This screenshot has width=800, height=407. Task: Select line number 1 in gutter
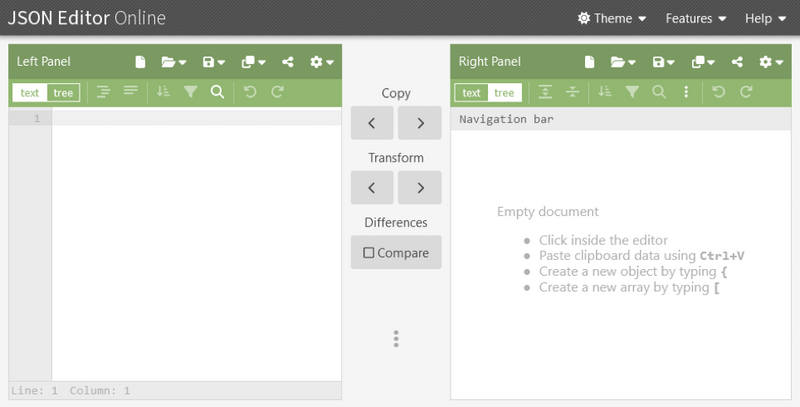(x=37, y=119)
